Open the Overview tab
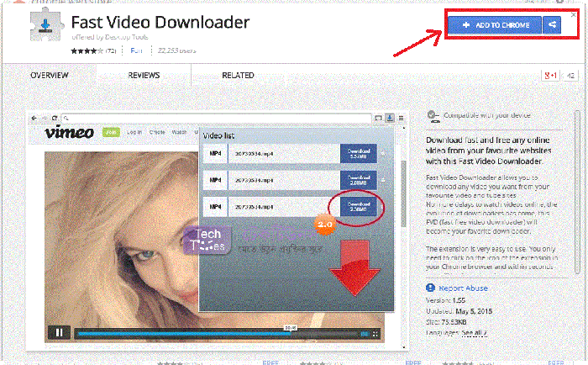Viewport: 588px width, 365px height. tap(50, 75)
